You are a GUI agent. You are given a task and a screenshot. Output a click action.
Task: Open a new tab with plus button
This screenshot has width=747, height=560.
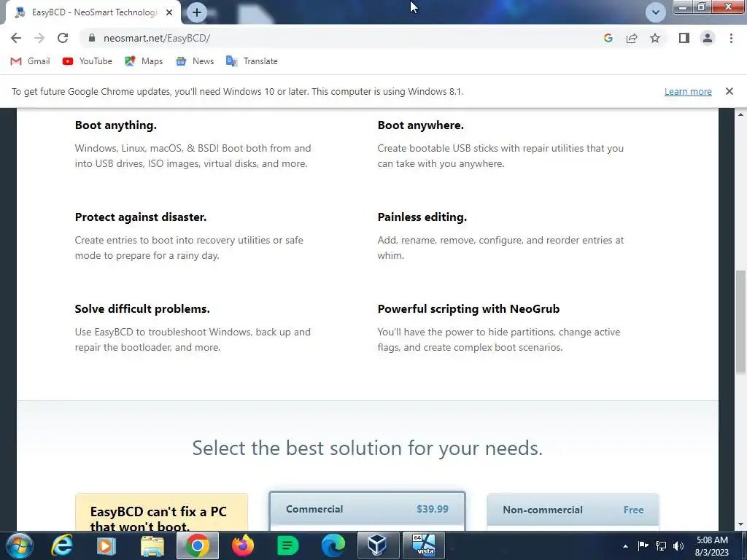coord(197,12)
